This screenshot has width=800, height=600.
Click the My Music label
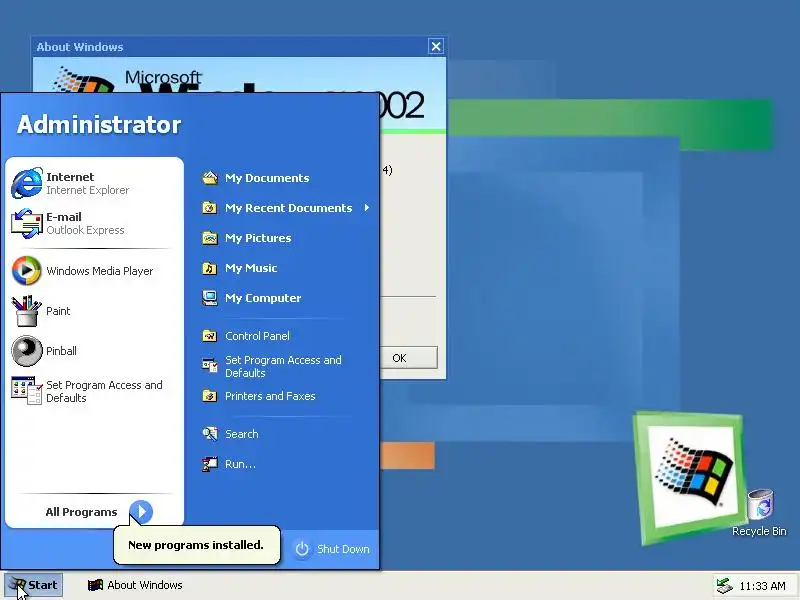coord(251,268)
